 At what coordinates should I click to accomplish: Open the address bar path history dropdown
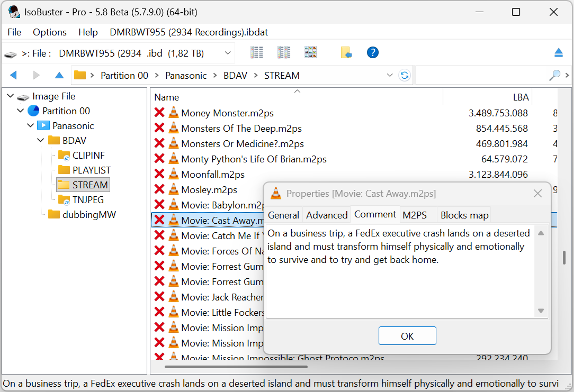390,76
